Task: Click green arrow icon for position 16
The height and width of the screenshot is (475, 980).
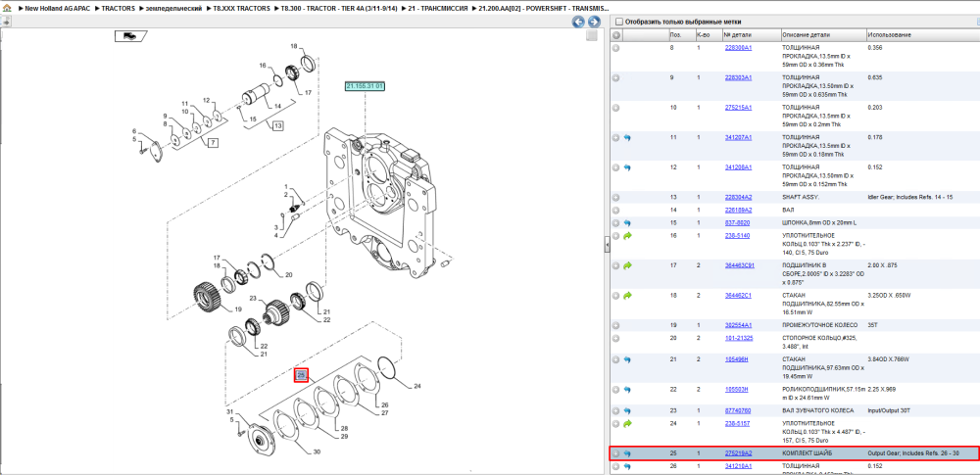Action: tap(627, 236)
